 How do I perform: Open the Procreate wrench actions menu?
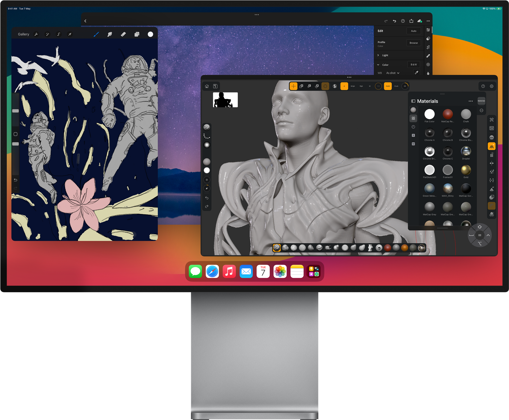click(x=36, y=34)
